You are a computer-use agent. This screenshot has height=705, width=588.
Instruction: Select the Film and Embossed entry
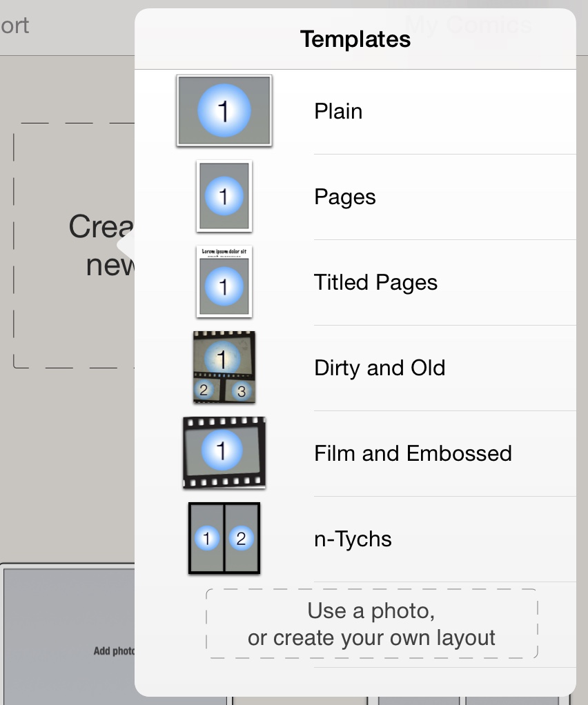413,453
